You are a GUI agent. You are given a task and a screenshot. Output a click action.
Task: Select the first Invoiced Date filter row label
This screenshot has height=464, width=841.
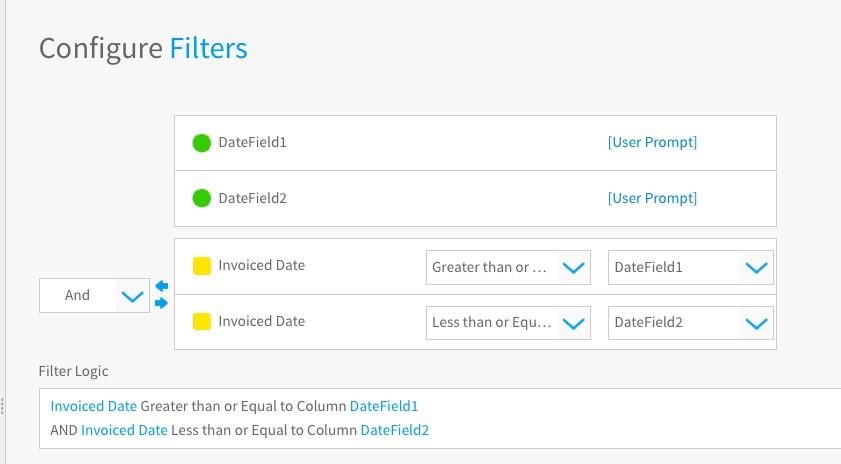coord(262,265)
